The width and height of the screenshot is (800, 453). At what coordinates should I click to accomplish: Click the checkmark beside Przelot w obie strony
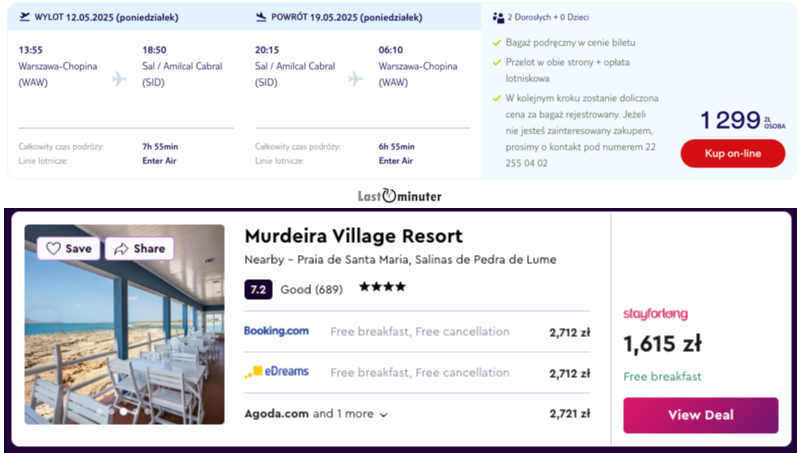click(x=497, y=62)
